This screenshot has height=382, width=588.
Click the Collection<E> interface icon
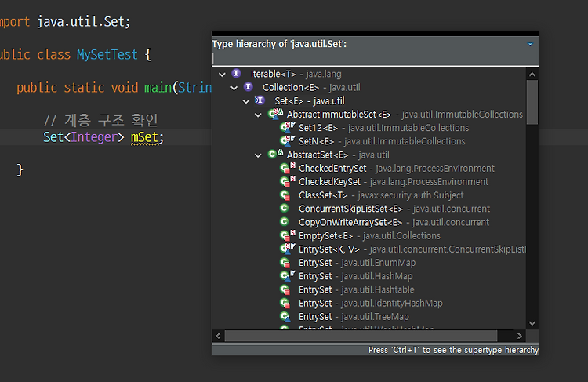pos(249,87)
